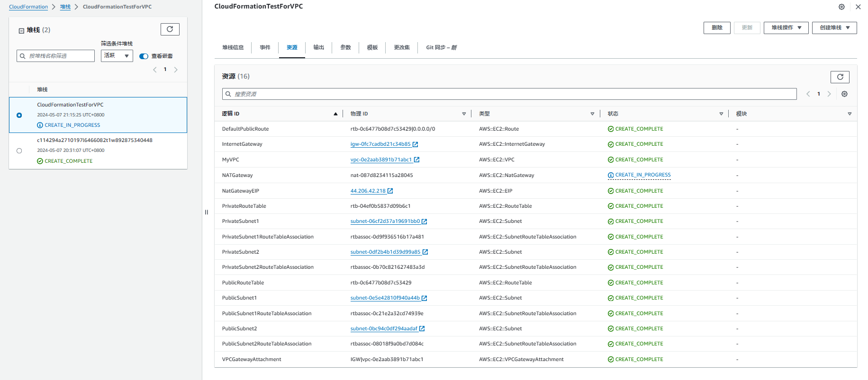Refresh the resources table
868x380 pixels.
click(x=840, y=77)
